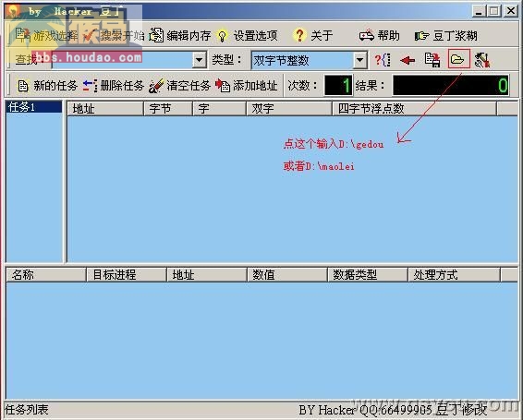Click the red question mark brace icon

[x=383, y=60]
